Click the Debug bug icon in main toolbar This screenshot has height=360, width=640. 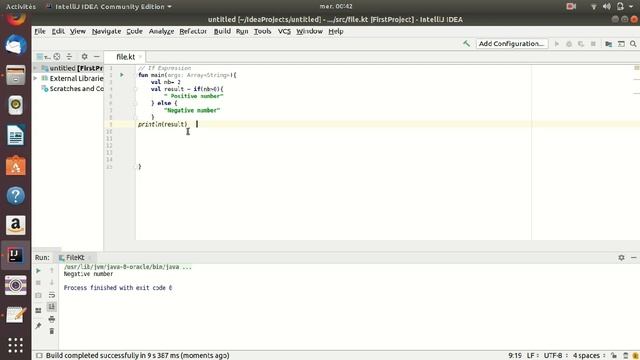tap(569, 44)
